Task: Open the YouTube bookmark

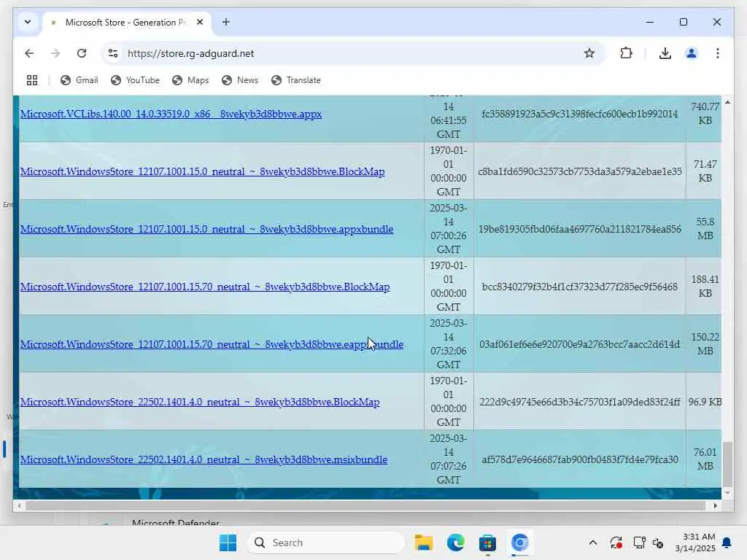Action: point(135,80)
